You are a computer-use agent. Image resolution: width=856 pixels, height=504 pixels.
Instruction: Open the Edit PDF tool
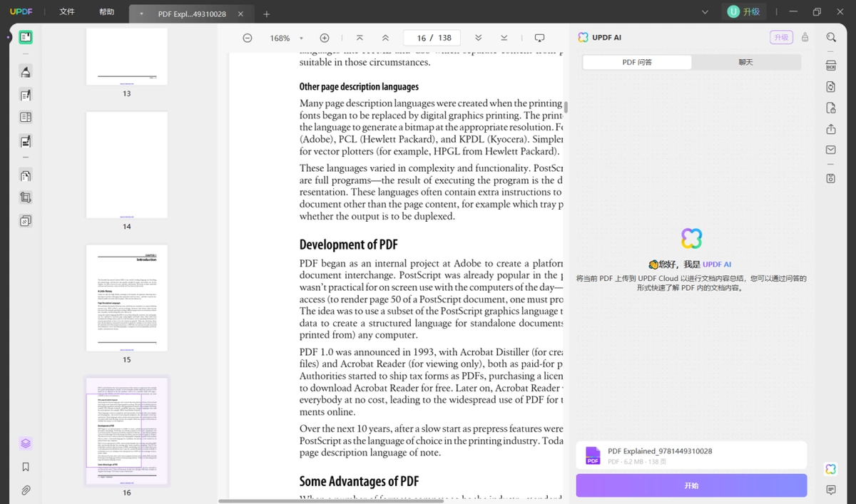coord(26,95)
